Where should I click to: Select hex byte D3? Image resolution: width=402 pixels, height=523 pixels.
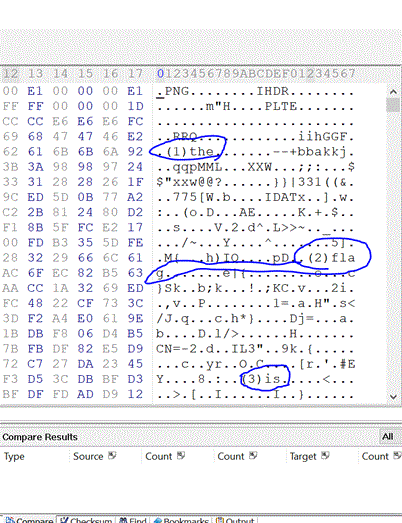tap(135, 379)
